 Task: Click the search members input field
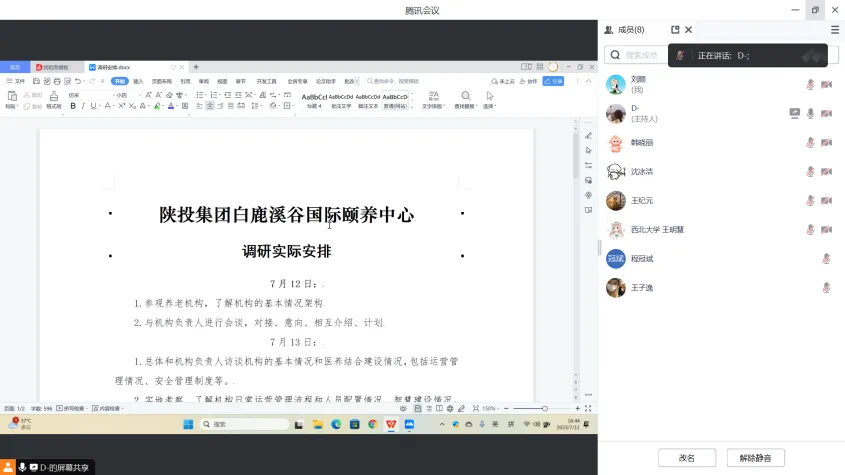[x=650, y=55]
